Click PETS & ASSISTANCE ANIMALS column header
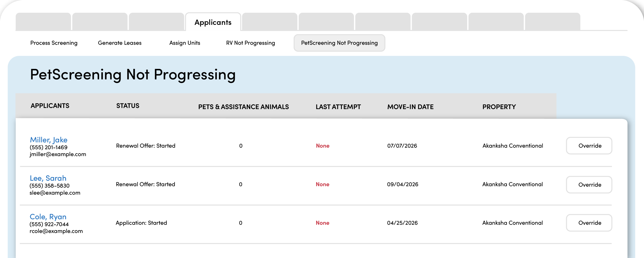Screen dimensions: 644x258 (243, 107)
